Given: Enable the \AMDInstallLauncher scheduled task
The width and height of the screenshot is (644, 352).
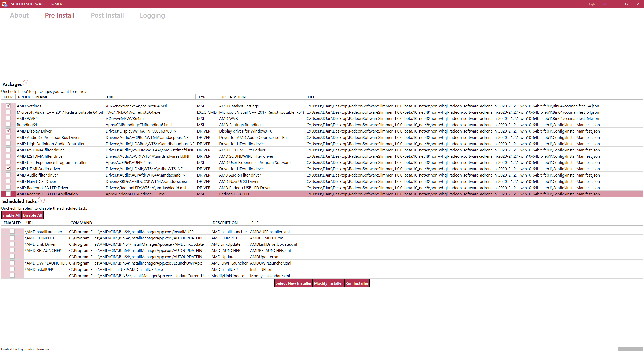Looking at the screenshot, I should (x=12, y=231).
